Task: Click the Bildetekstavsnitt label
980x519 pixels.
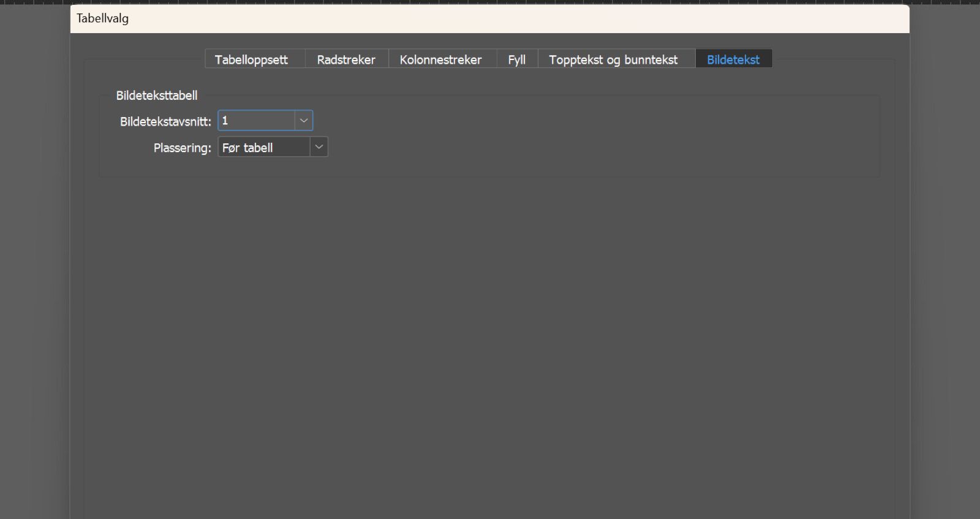Action: click(x=165, y=121)
